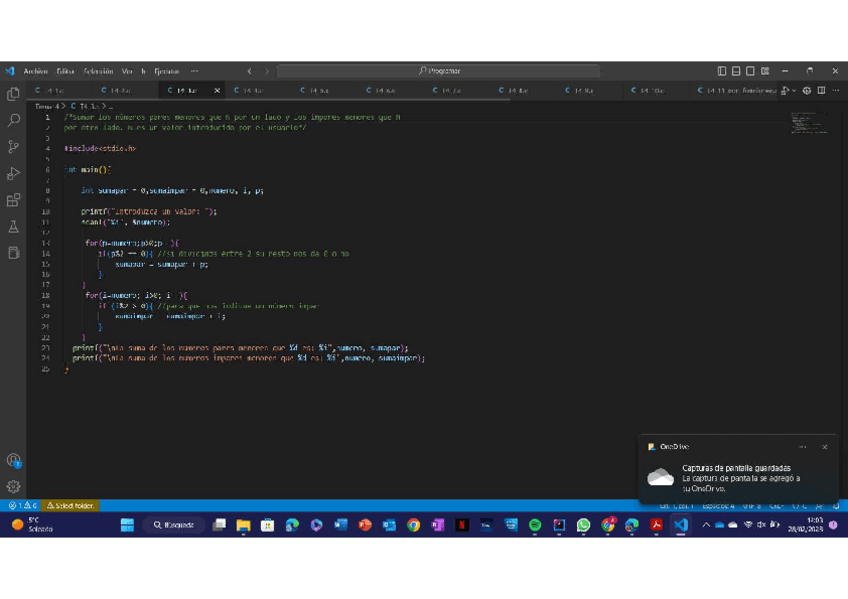Viewport: 848px width, 599px height.
Task: Open the Archivo menu
Action: tap(36, 71)
